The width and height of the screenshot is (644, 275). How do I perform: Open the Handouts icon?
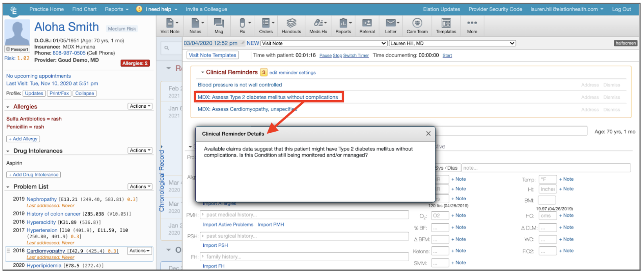click(291, 26)
